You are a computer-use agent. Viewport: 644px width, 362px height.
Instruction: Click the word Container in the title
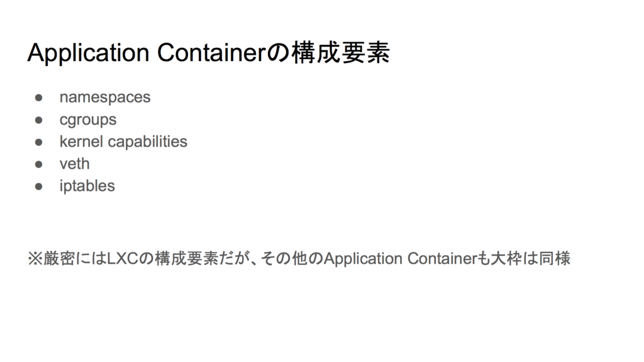[212, 53]
